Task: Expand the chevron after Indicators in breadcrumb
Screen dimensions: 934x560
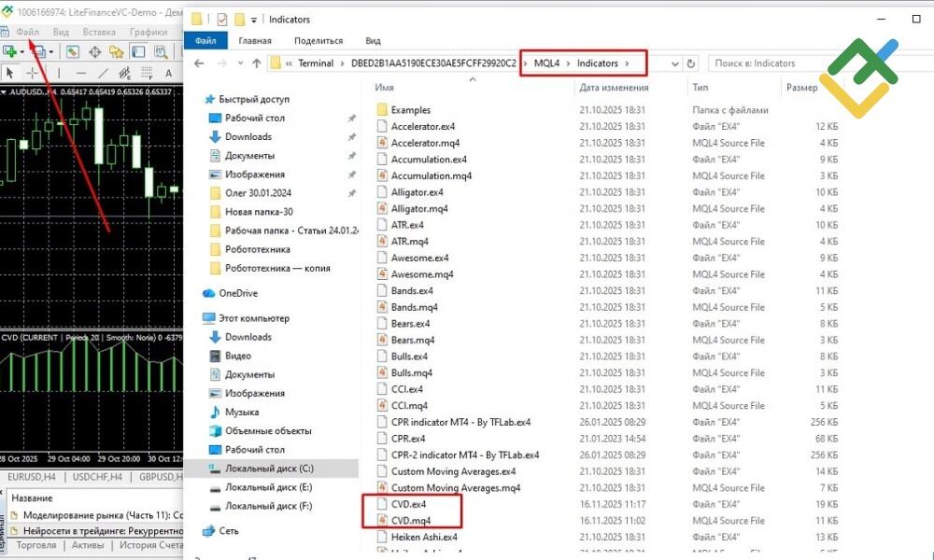Action: [x=627, y=63]
